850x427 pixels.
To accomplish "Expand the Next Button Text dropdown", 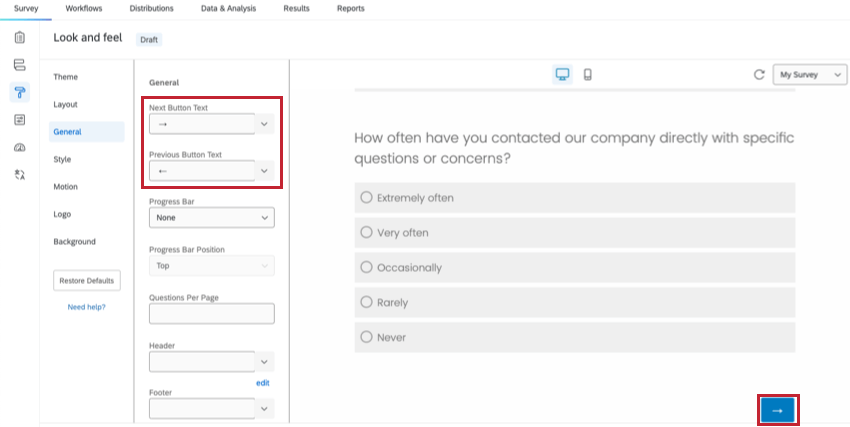I will point(264,124).
